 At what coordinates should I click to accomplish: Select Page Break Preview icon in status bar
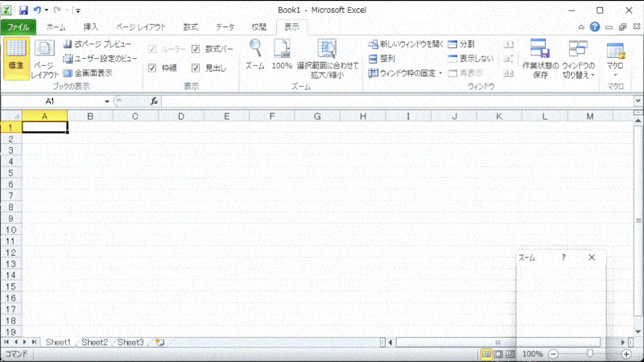(510, 354)
